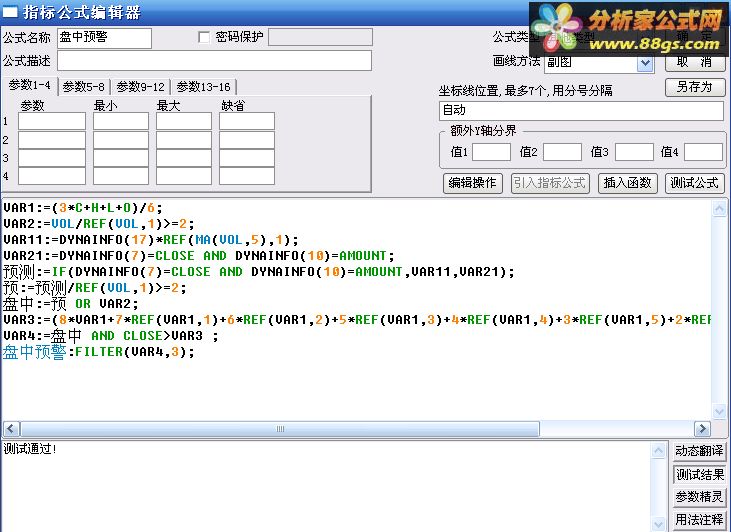
Task: Click row 4 缺省 field
Action: (247, 176)
